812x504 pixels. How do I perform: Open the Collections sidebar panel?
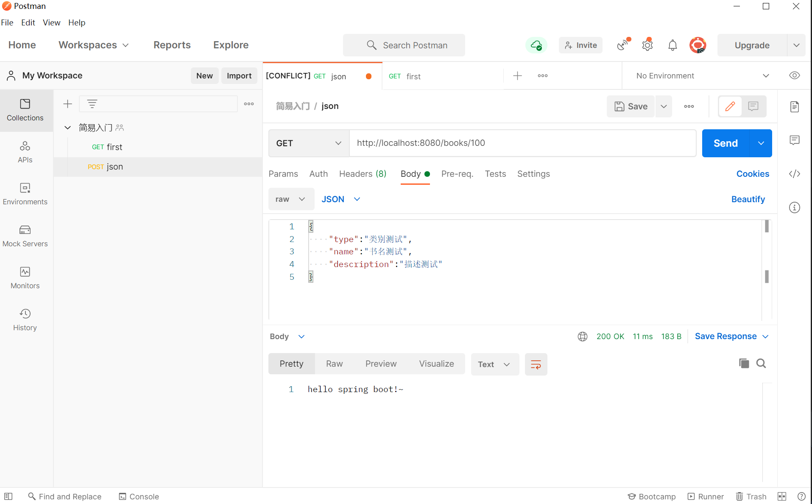(x=25, y=110)
